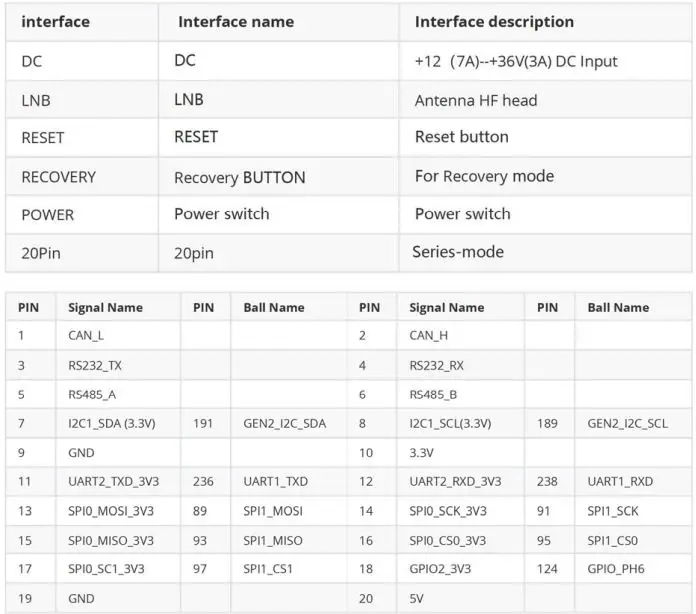The image size is (696, 614).
Task: Select the UART1_RXD ball name cell
Action: click(x=620, y=481)
